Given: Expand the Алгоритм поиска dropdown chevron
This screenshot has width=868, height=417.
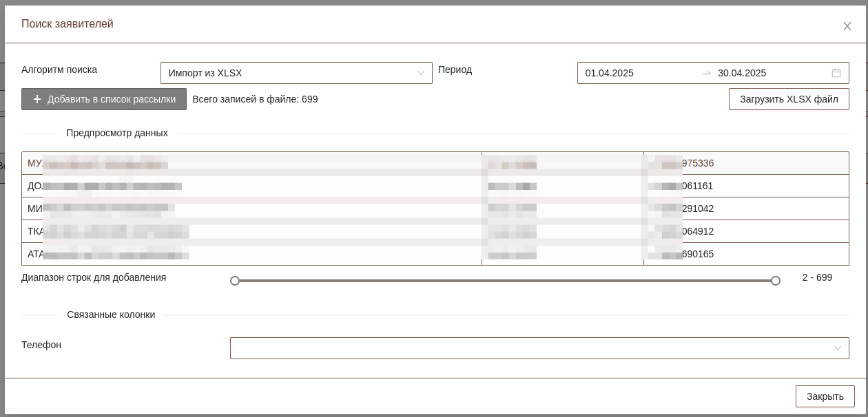Looking at the screenshot, I should [x=421, y=73].
